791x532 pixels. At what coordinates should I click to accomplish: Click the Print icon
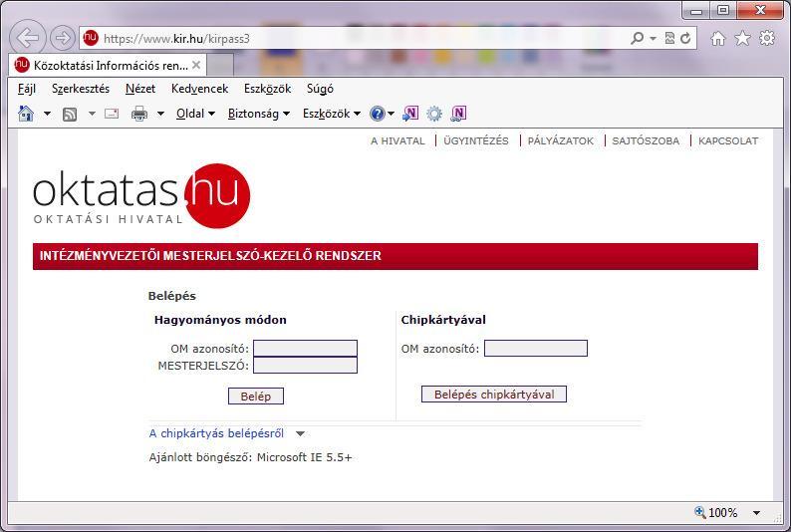(x=139, y=114)
